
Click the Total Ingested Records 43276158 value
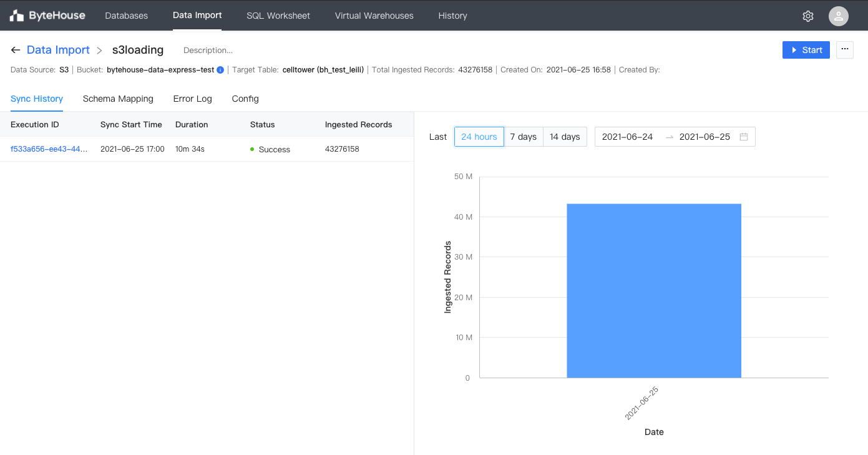pos(475,70)
